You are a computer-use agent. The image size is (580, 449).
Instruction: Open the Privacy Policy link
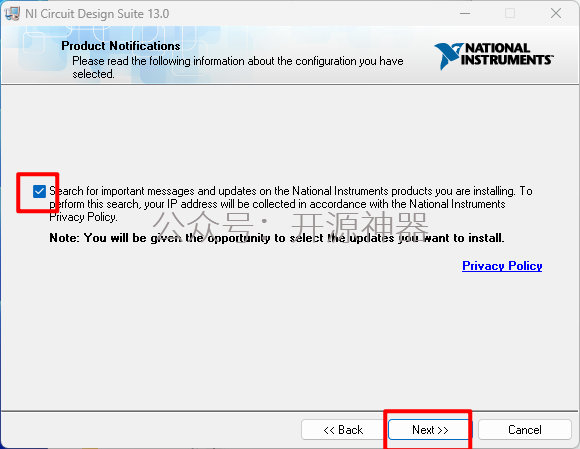pos(502,266)
